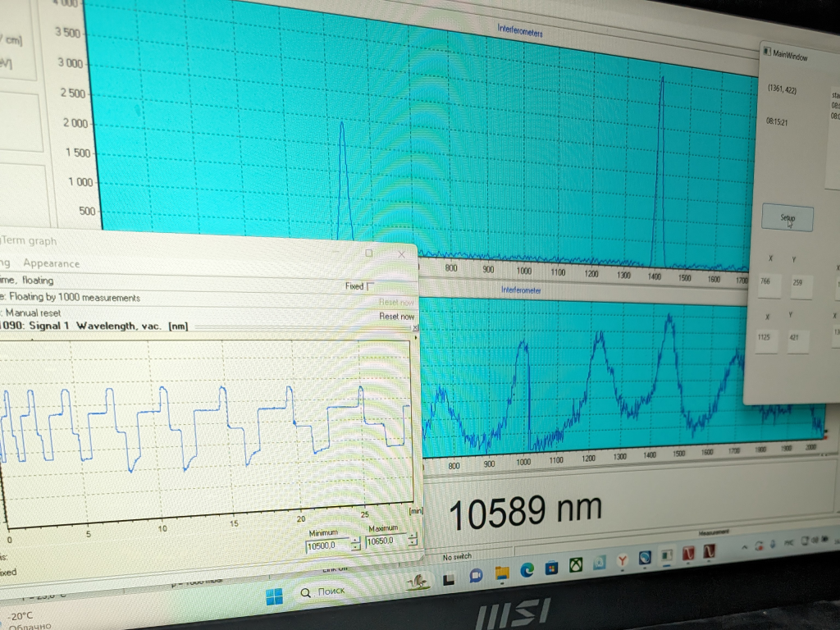Click the active Reset now button

click(396, 316)
